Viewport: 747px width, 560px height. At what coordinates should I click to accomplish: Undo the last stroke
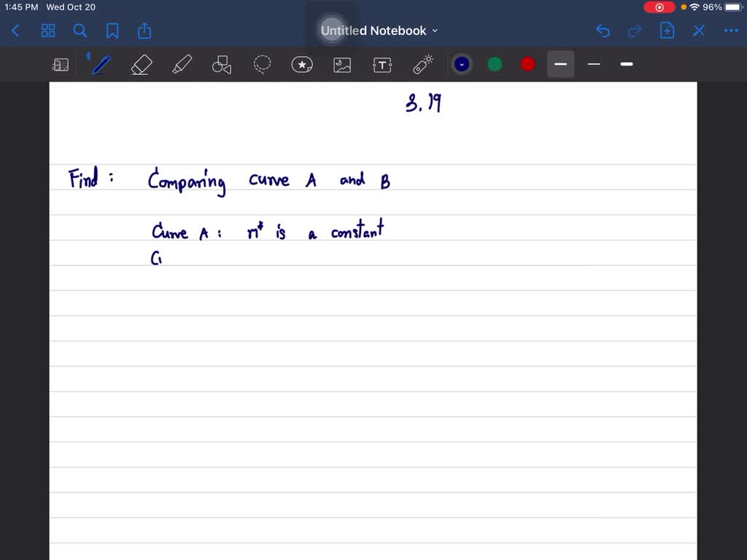tap(603, 31)
